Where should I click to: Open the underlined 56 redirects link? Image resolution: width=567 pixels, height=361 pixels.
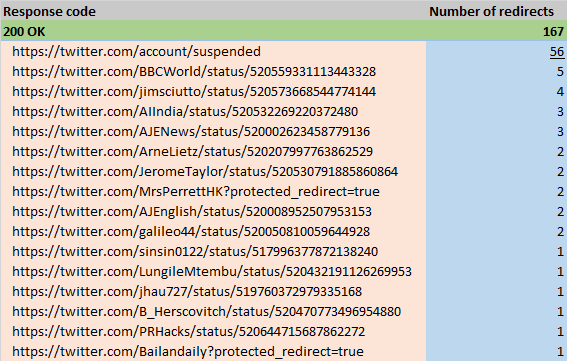[557, 52]
